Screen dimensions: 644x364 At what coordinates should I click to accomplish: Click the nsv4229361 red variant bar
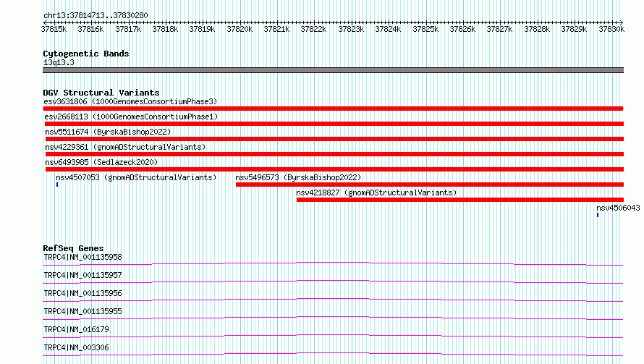[x=334, y=154]
